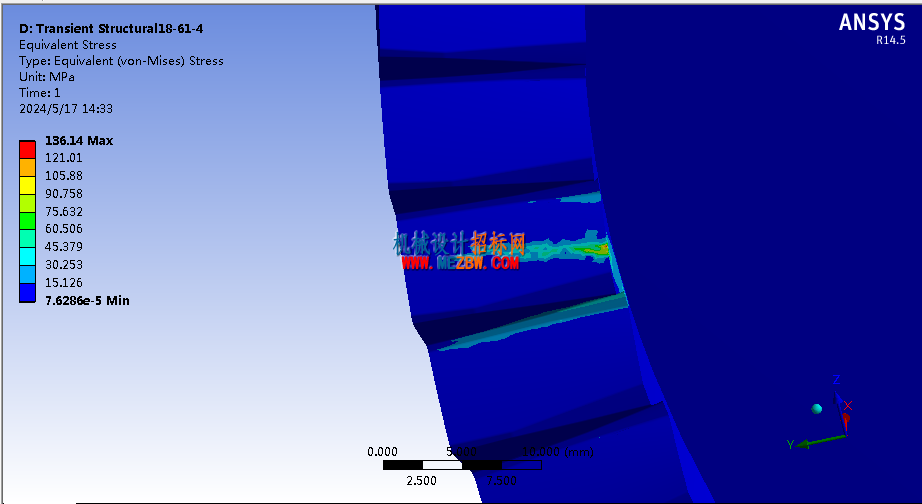Click the cyan isometric view ball

pyautogui.click(x=816, y=409)
